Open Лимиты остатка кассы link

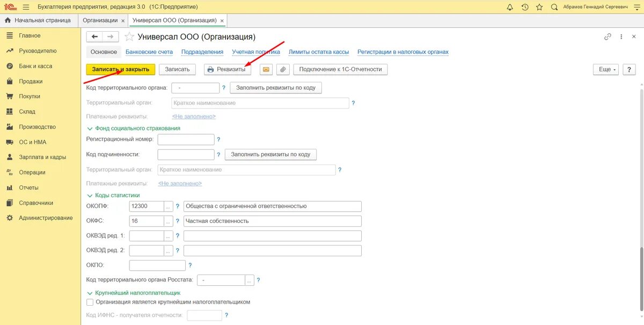click(319, 52)
